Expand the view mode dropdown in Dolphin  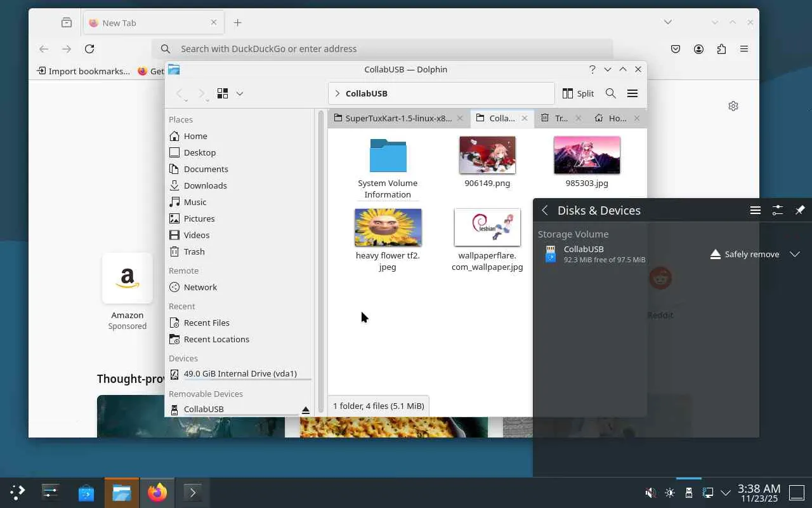pos(240,93)
